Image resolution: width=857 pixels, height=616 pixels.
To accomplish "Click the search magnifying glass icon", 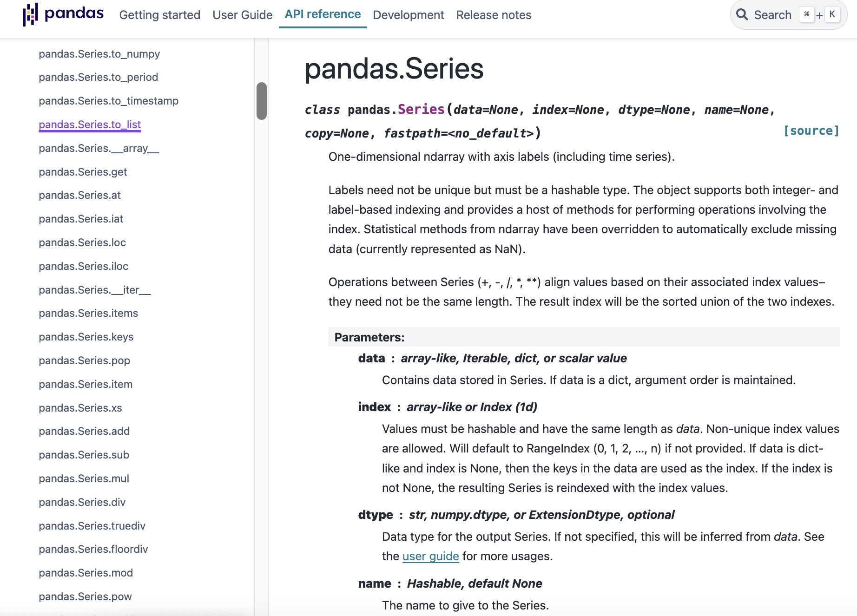I will point(742,15).
